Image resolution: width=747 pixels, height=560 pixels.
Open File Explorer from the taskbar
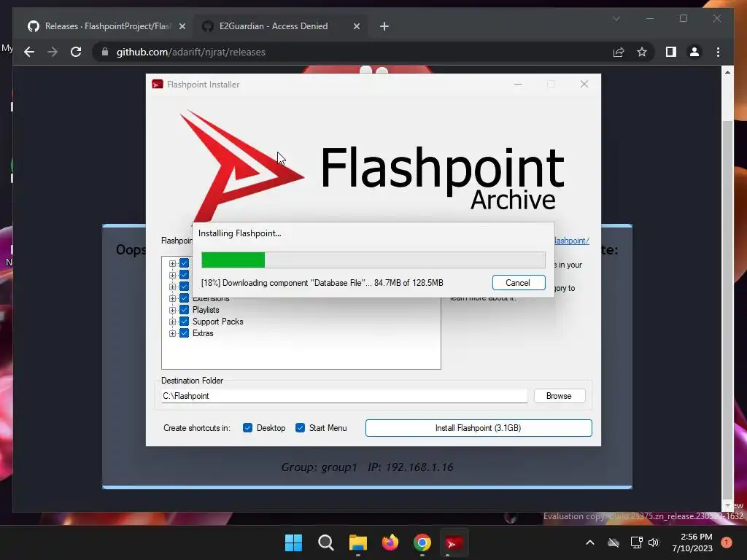tap(357, 542)
